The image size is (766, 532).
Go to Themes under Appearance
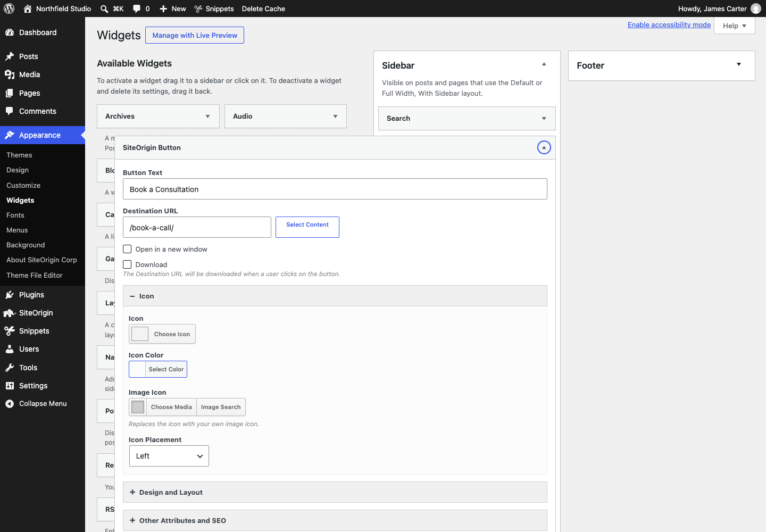click(x=19, y=155)
